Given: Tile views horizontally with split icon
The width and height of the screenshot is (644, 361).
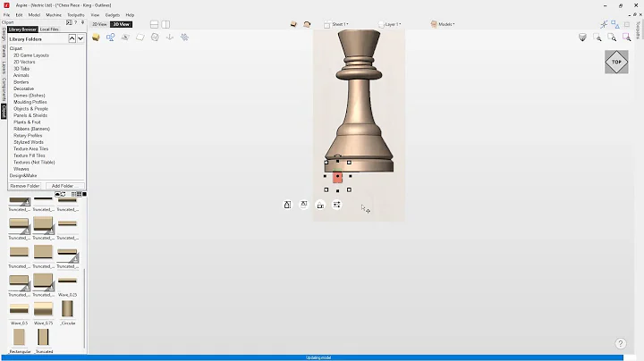Looking at the screenshot, I should point(155,25).
